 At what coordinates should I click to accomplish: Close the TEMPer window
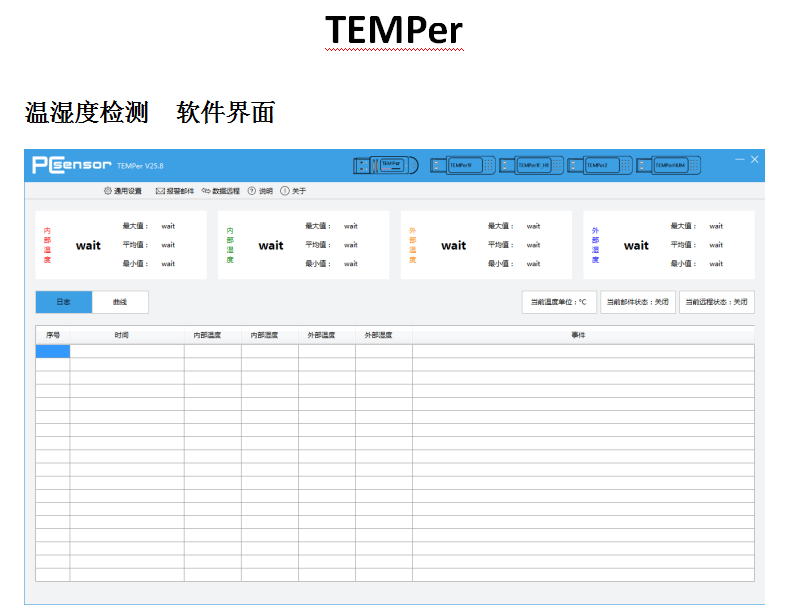755,159
